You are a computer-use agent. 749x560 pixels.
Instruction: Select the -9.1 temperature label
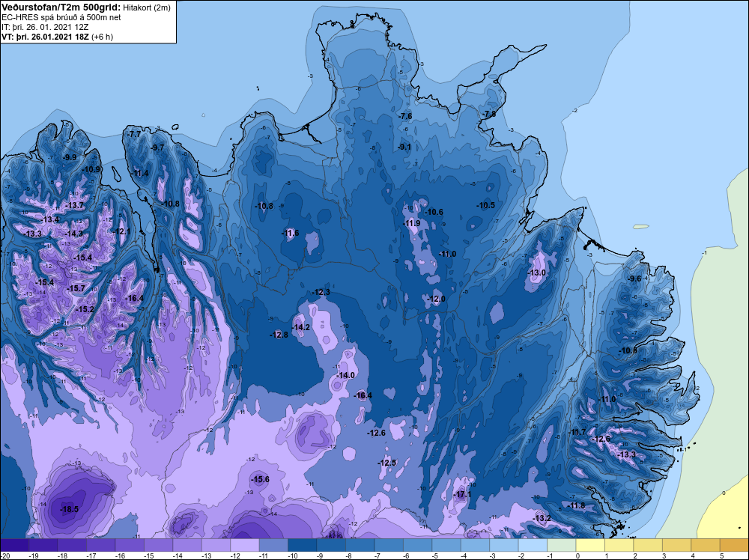coord(404,147)
